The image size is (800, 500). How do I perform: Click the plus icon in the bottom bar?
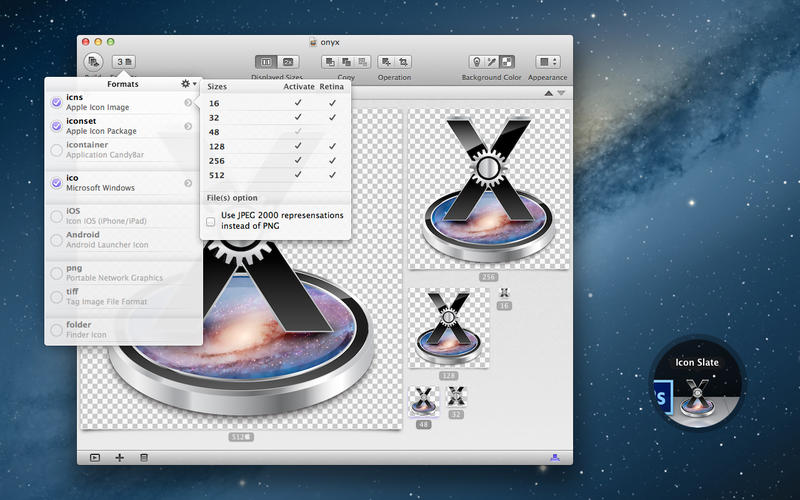click(120, 457)
